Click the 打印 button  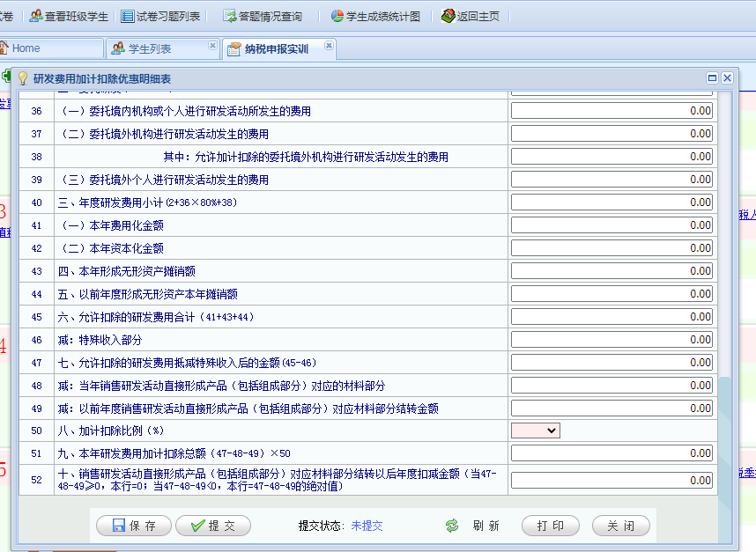[x=551, y=526]
